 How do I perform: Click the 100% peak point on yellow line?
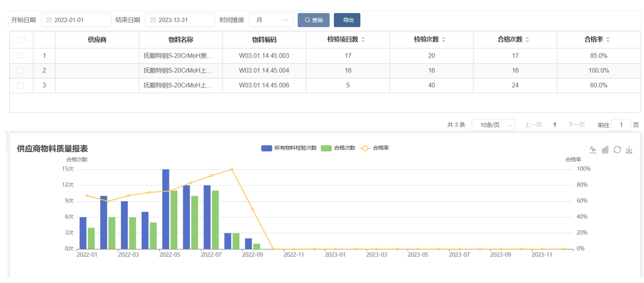click(232, 169)
